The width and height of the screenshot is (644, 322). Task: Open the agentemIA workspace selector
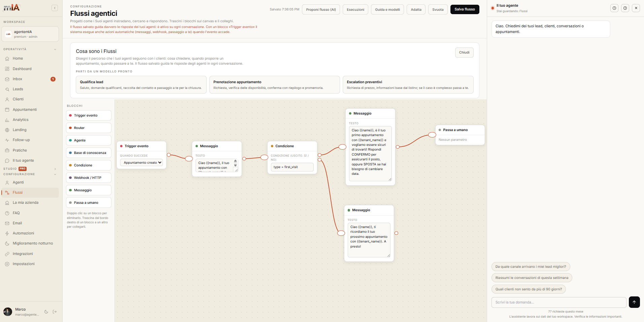(30, 34)
